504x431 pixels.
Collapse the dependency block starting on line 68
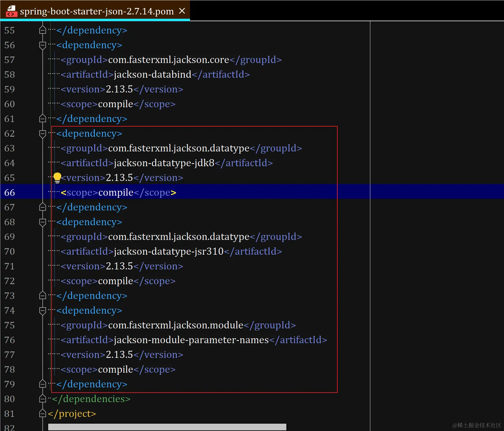point(43,222)
